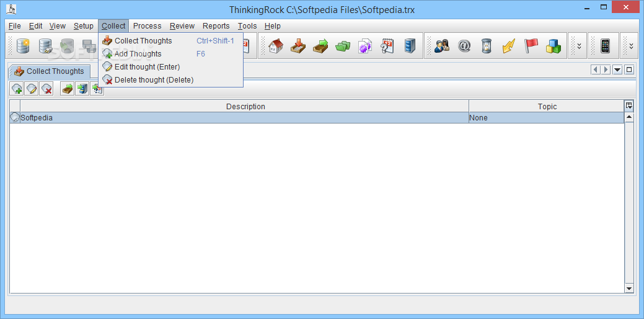Viewport: 644px width, 319px height.
Task: Click the grayed database with green arrow icon
Action: 66,46
